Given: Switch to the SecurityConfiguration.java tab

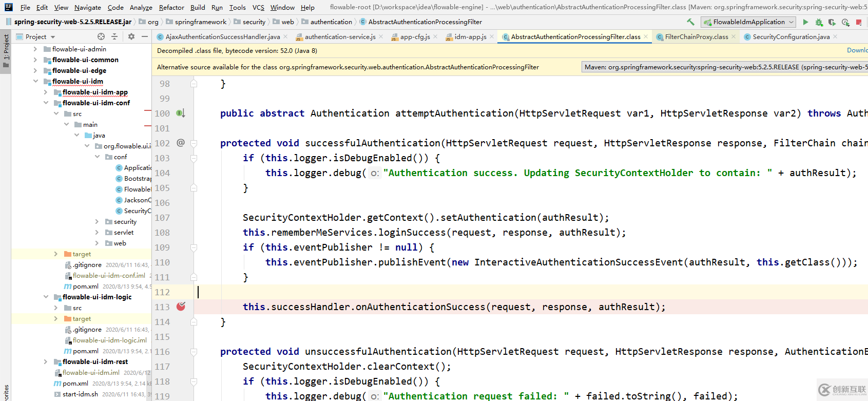Looking at the screenshot, I should coord(791,36).
